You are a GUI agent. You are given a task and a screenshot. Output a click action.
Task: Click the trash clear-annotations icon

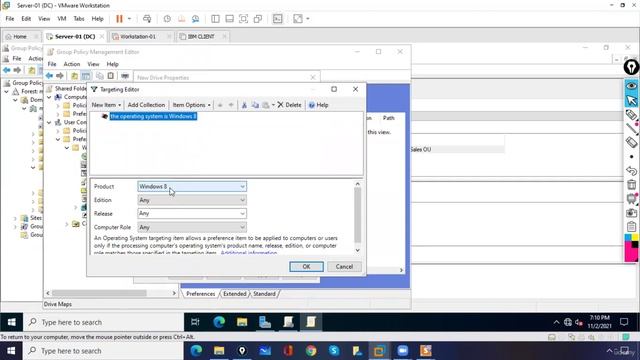pos(631,184)
